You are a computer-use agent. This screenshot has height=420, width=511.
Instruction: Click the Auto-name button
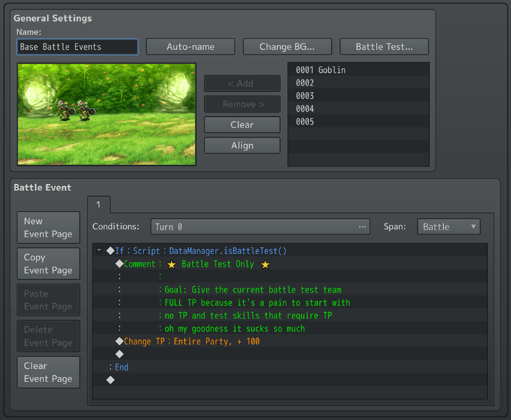point(190,47)
